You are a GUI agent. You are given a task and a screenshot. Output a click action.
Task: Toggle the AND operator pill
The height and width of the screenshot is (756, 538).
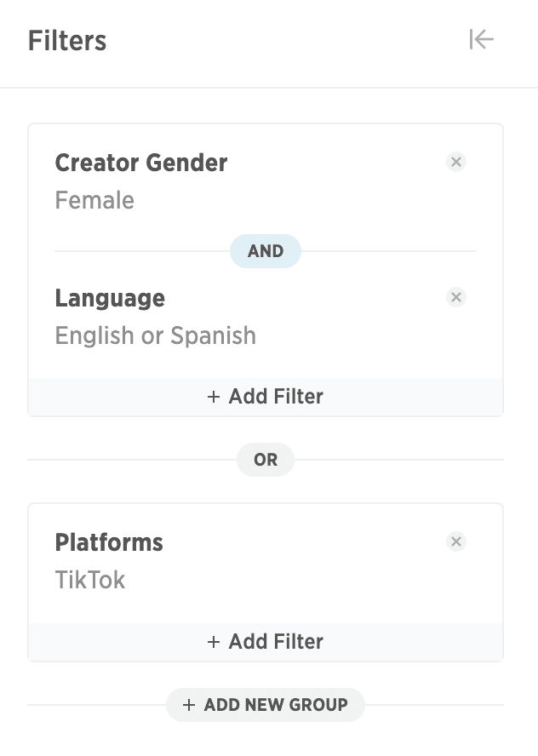click(266, 250)
